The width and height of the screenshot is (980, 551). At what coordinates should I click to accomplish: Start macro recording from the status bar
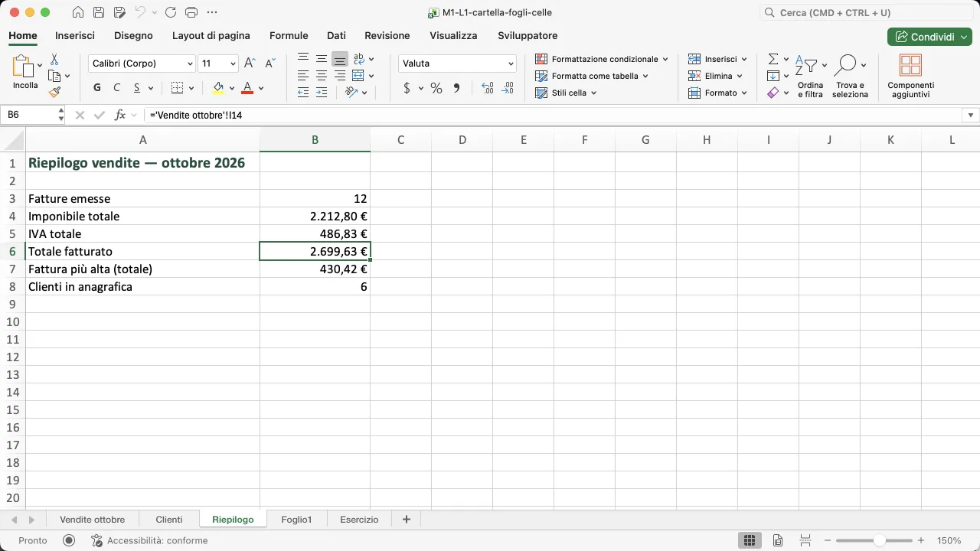(69, 540)
